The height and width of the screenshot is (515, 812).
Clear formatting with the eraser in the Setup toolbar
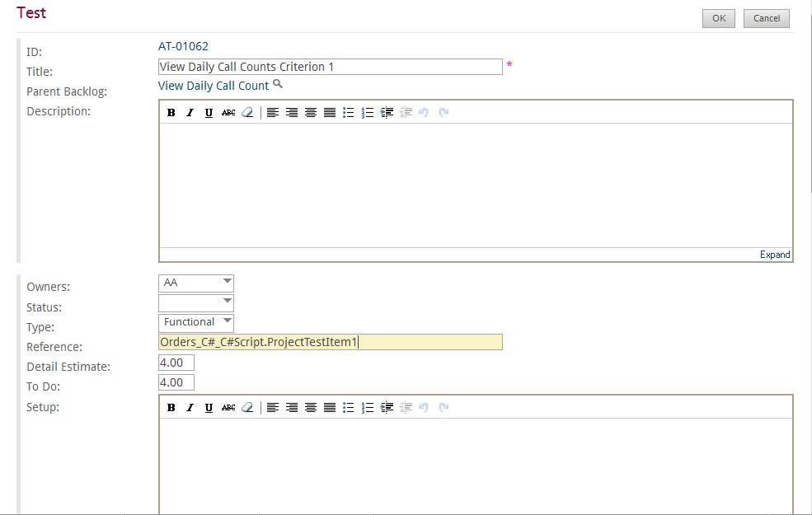pos(247,407)
